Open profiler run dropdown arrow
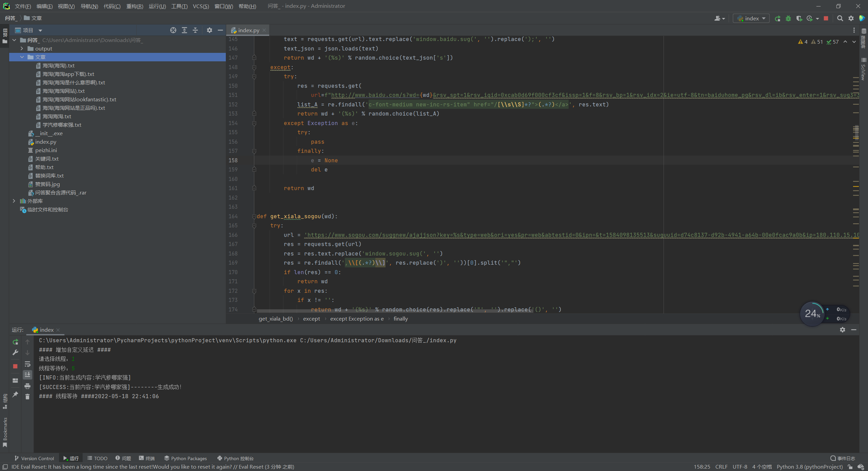The width and height of the screenshot is (868, 471). point(817,18)
